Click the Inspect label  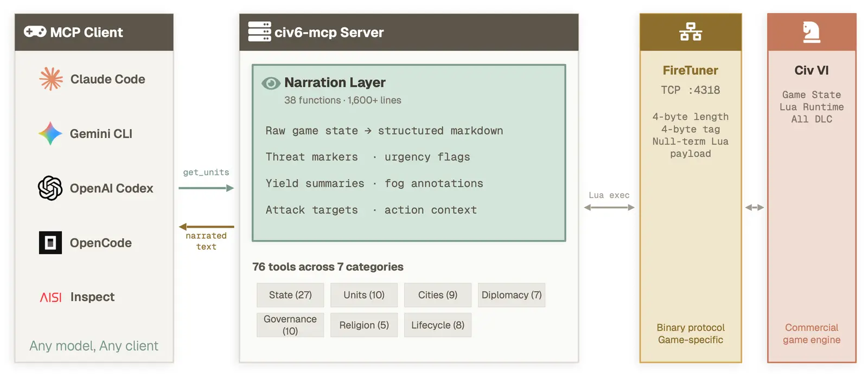click(x=92, y=297)
